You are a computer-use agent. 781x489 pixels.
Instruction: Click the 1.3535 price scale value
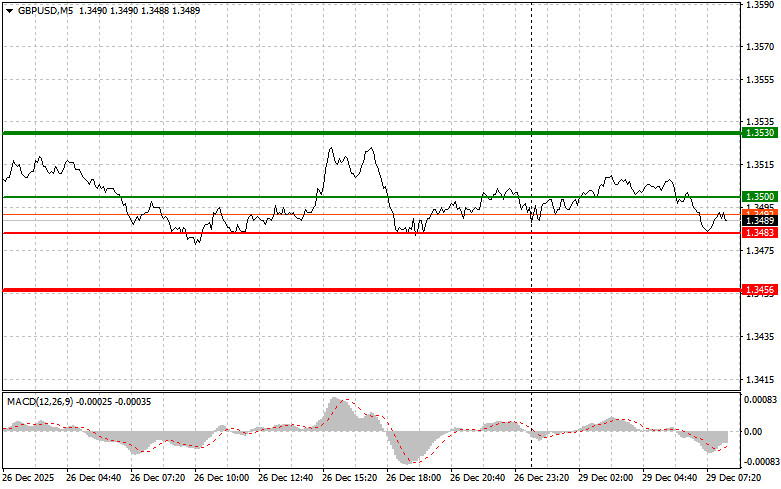point(760,122)
